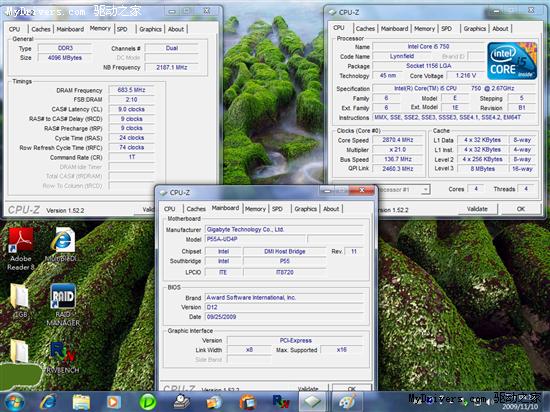Switch to the RW taskbar application

281,402
